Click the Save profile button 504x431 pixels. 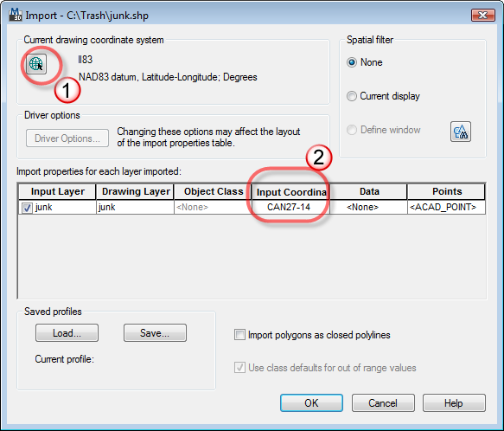pyautogui.click(x=155, y=333)
